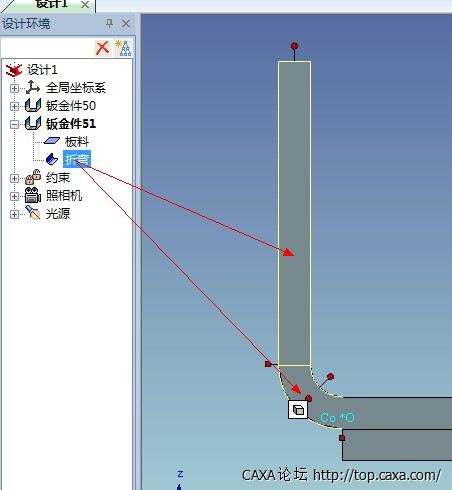Expand the 钣金件50 node
This screenshot has width=452, height=490.
click(14, 106)
